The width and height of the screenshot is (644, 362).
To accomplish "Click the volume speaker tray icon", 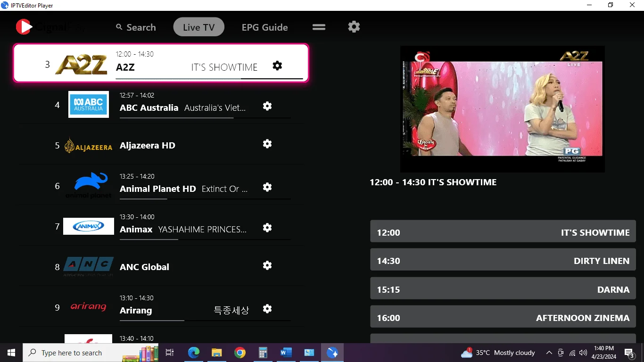I will click(x=583, y=353).
